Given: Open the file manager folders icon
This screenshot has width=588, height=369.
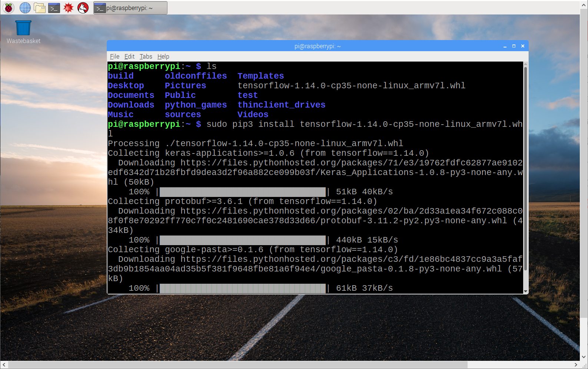Looking at the screenshot, I should [x=40, y=7].
